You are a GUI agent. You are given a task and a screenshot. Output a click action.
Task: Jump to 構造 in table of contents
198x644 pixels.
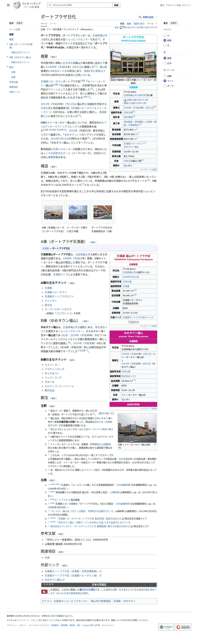[11, 40]
